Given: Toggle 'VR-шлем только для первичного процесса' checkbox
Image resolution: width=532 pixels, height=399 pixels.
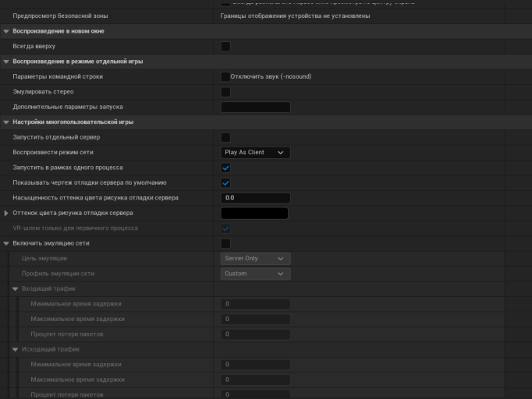Looking at the screenshot, I should tap(225, 228).
